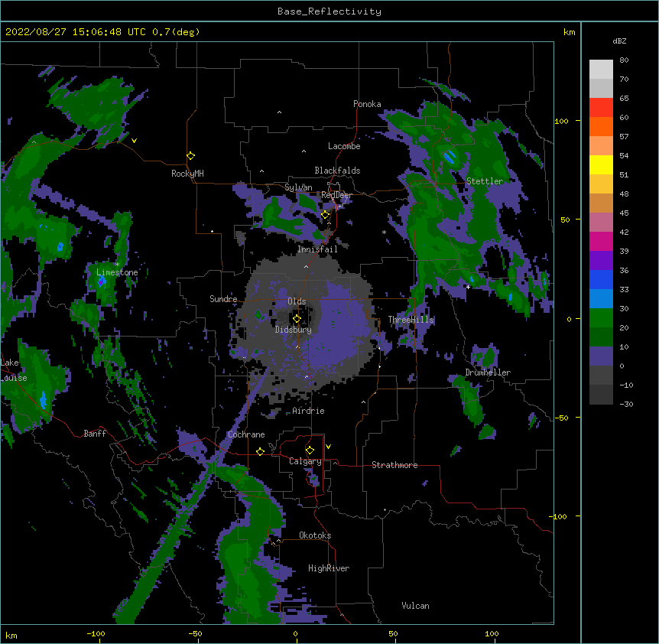Click the Sundre map label
The image size is (659, 644).
pos(223,299)
